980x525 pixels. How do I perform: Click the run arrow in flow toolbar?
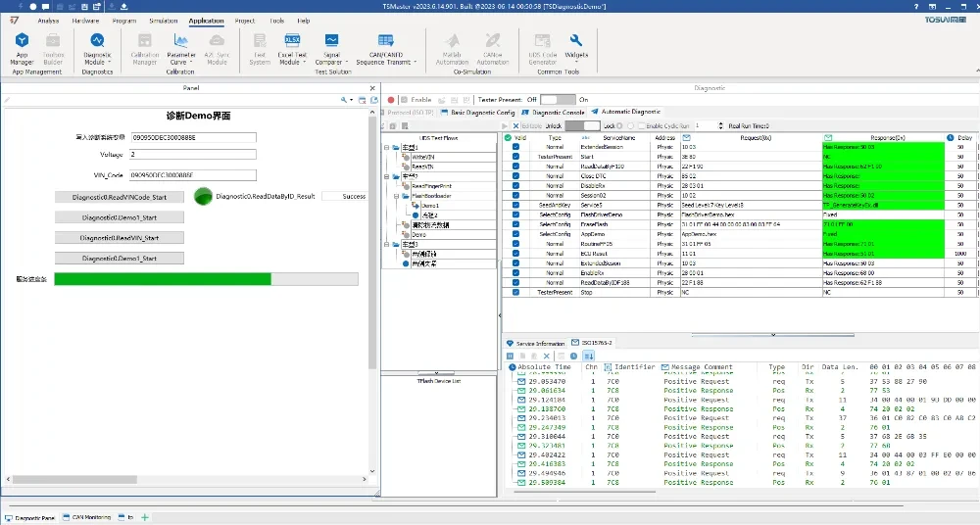point(505,125)
